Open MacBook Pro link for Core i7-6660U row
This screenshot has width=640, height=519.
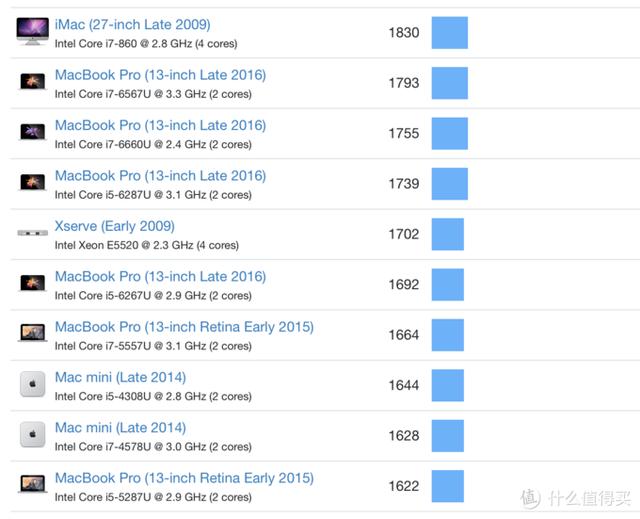(160, 126)
